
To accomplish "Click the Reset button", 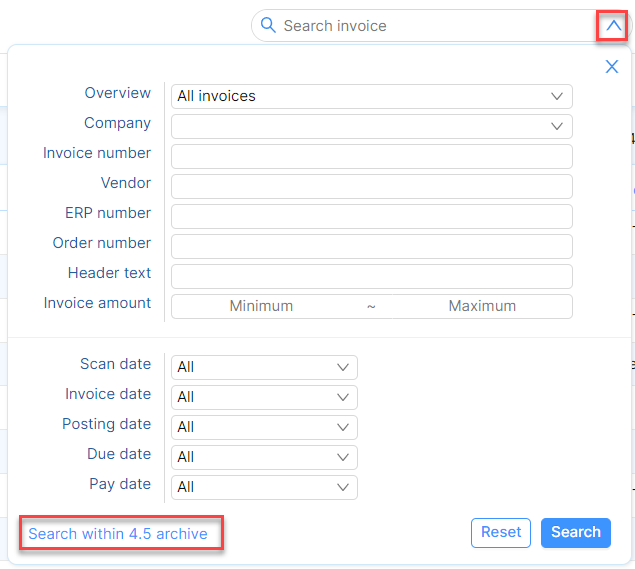I will click(501, 533).
